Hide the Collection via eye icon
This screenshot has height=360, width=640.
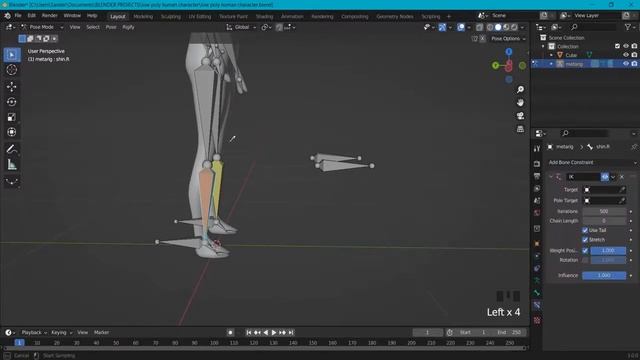click(626, 46)
